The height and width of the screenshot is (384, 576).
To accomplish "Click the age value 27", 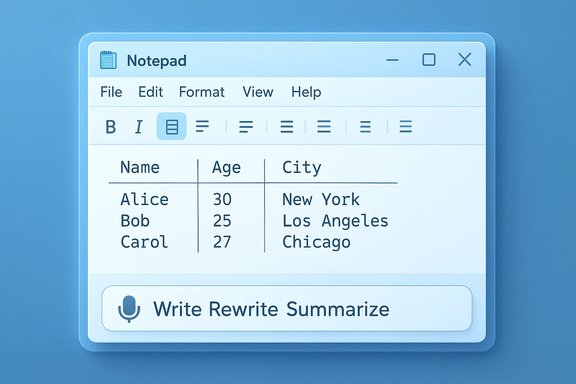I will (x=222, y=242).
